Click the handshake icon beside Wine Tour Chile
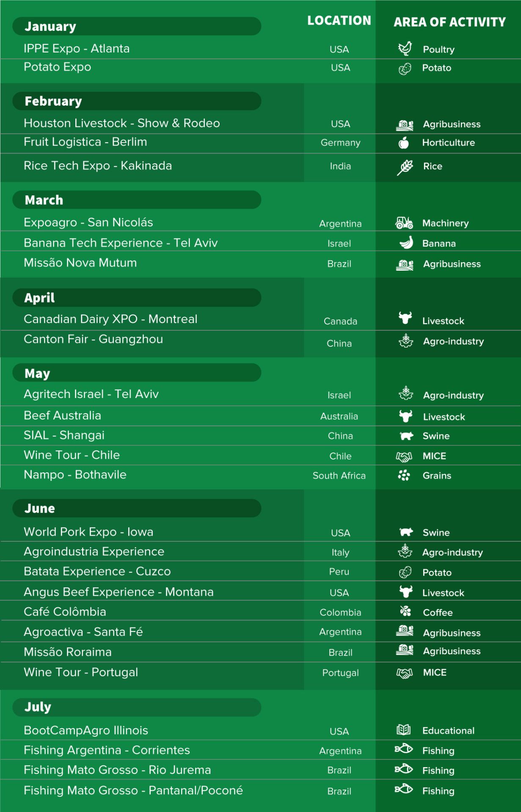This screenshot has height=812, width=521. 404,456
